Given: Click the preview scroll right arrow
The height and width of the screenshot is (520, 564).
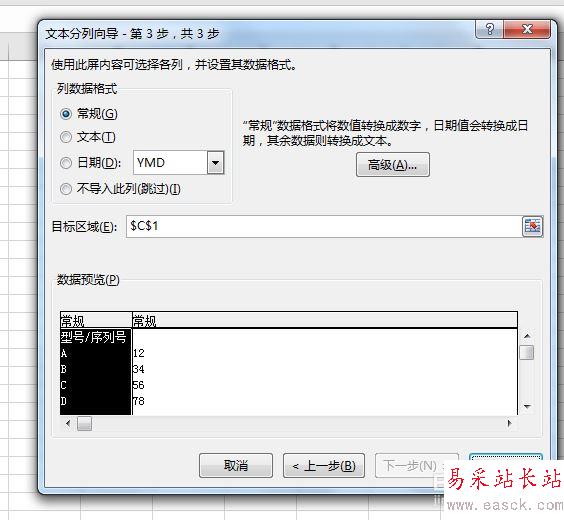Looking at the screenshot, I should click(509, 423).
